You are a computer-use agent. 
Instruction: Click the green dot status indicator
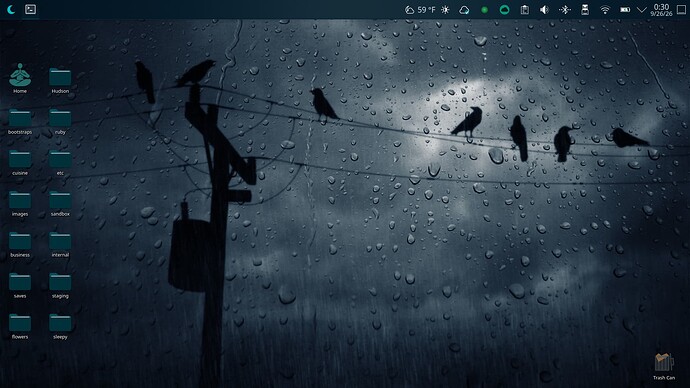[484, 10]
